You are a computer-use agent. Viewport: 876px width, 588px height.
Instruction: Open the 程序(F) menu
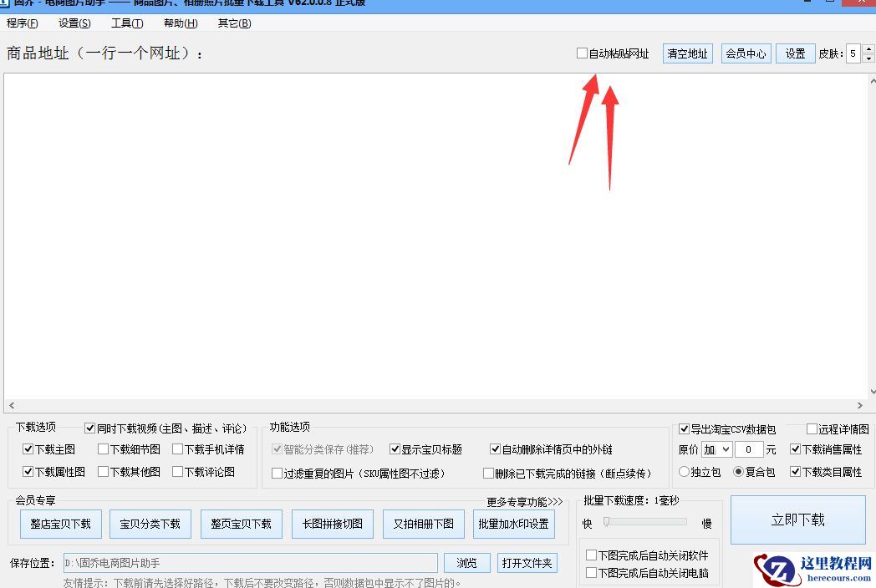point(23,23)
